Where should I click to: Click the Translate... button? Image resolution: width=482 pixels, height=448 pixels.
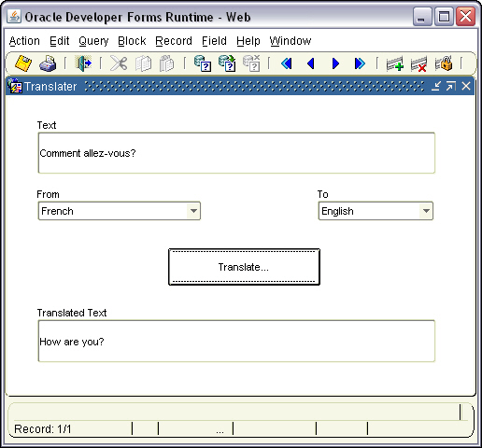244,267
